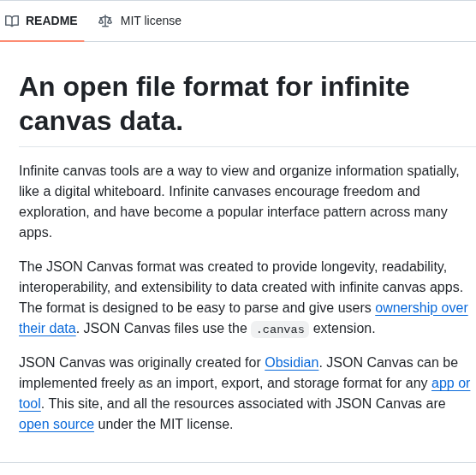Click the paragraph starting 'Infinite canvas tools are'
476x475 pixels.
point(239,201)
